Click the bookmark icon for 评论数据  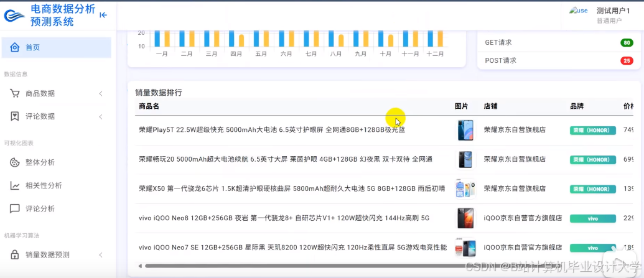tap(14, 117)
